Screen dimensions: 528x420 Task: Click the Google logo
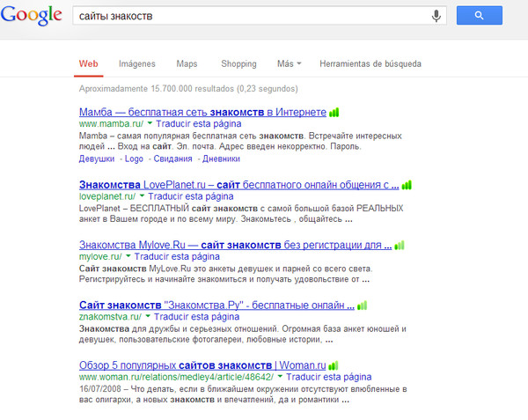[x=32, y=16]
